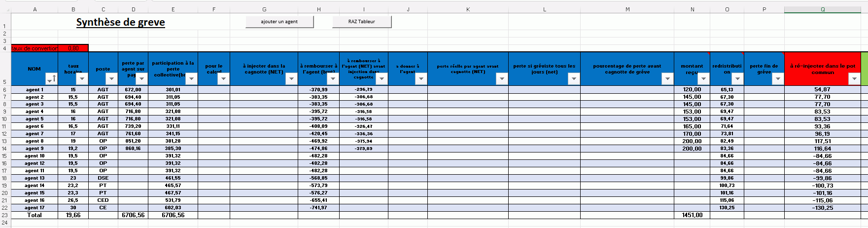
Task: Select the 'agent 13' name cell
Action: [35, 178]
